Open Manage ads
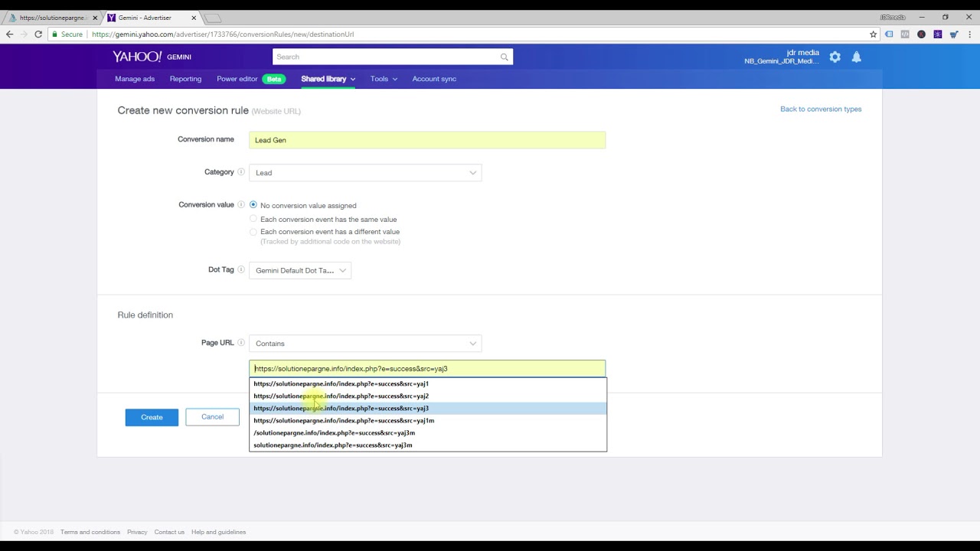This screenshot has height=551, width=980. (x=135, y=79)
